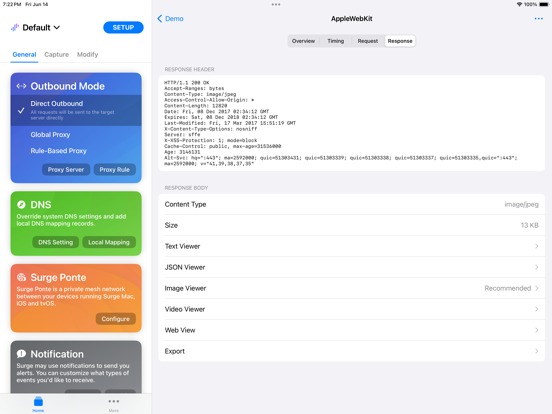Image resolution: width=552 pixels, height=414 pixels.
Task: Tap the back chevron next to Demo
Action: [159, 19]
